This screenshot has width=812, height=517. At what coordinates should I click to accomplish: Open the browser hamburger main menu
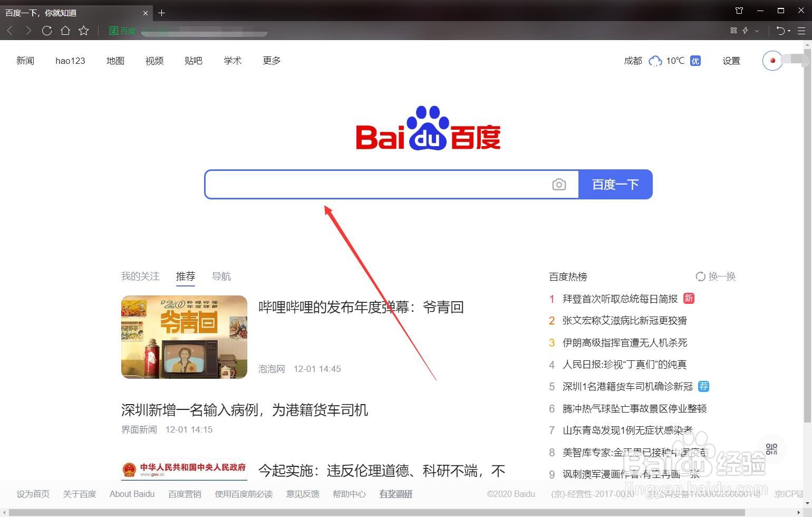pyautogui.click(x=801, y=31)
